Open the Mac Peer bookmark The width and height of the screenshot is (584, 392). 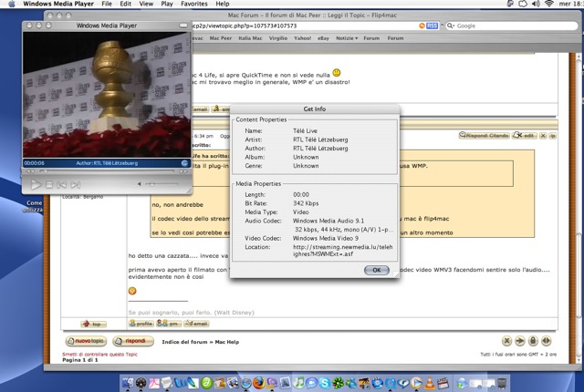click(221, 38)
